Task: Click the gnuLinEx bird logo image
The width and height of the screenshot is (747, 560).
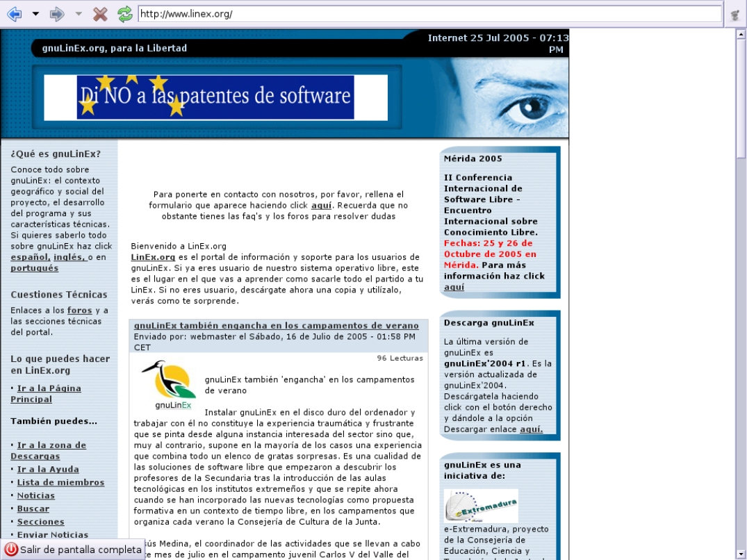Action: coord(169,385)
